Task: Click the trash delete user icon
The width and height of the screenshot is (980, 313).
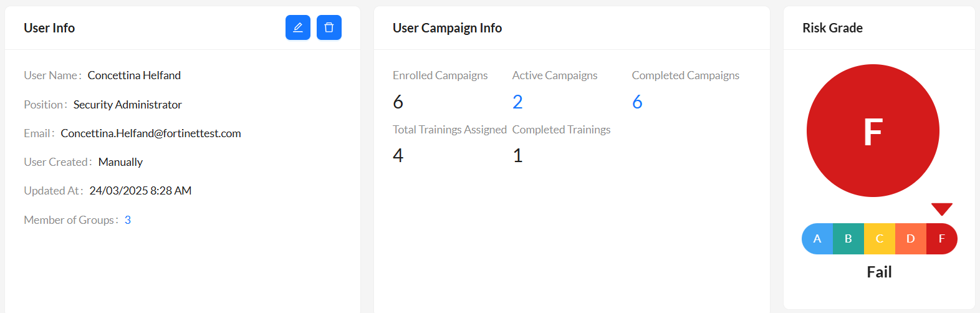Action: 329,27
